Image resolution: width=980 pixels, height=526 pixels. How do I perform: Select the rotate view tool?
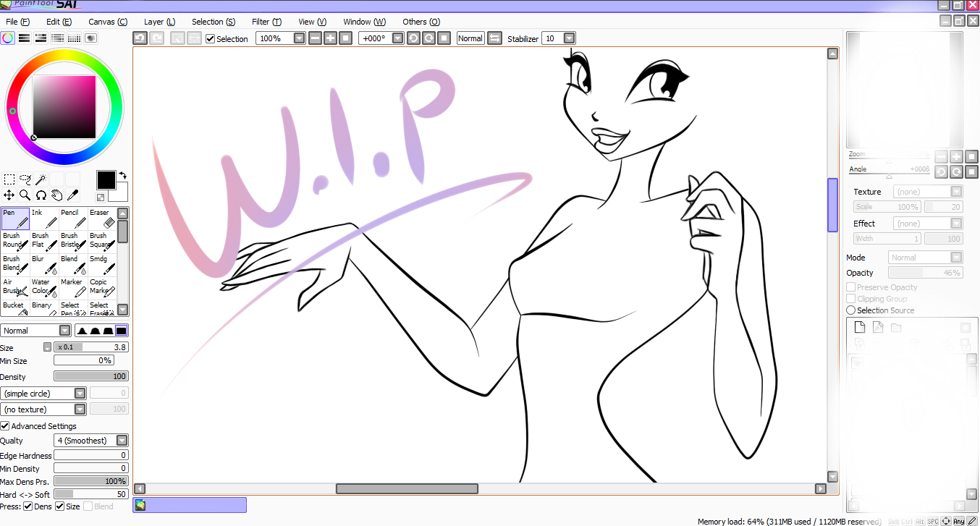pyautogui.click(x=41, y=195)
